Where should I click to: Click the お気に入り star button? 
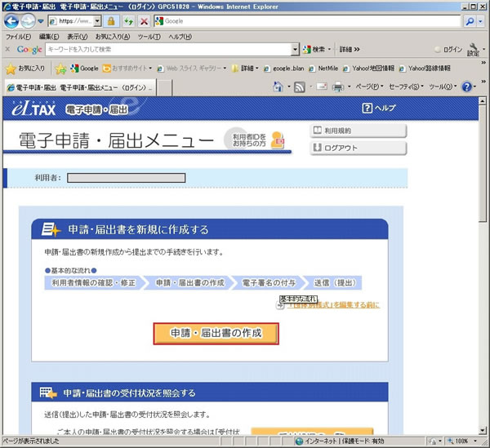click(x=25, y=69)
